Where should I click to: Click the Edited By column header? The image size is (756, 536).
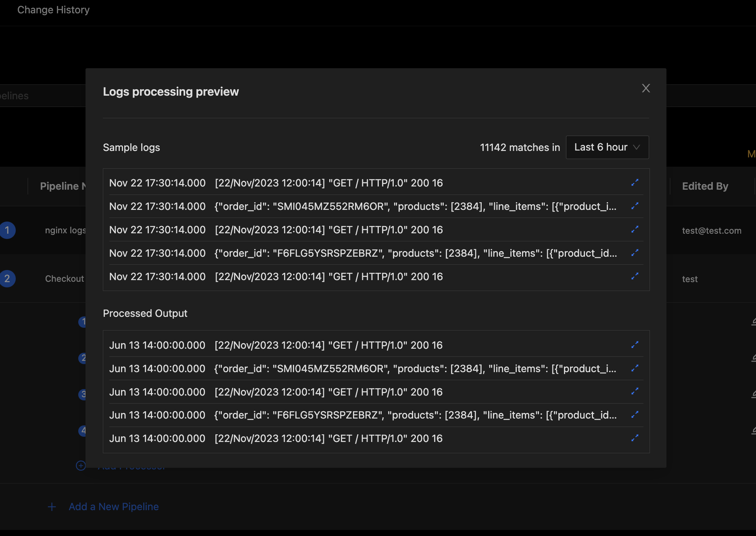click(705, 186)
